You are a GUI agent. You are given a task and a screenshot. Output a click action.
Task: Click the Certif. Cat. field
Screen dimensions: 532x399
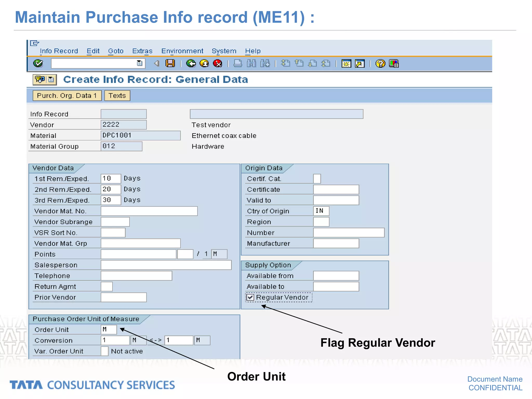tap(317, 178)
